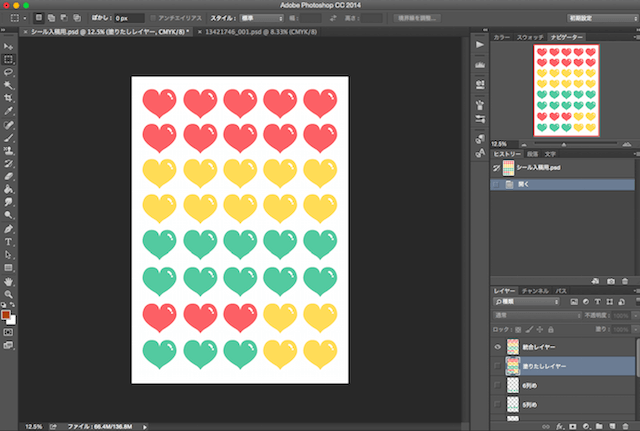
Task: Toggle Quick Mask mode
Action: (x=8, y=332)
